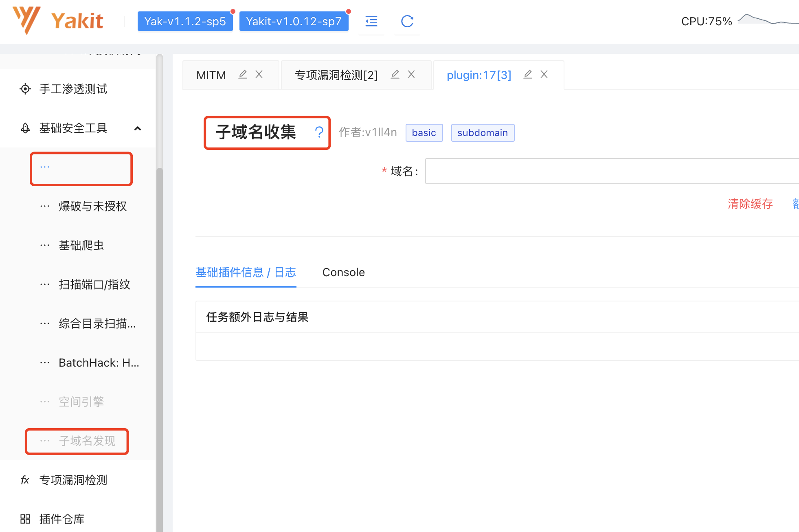Viewport: 799px width, 532px height.
Task: Collapse the sidebar menu icon
Action: 371,21
